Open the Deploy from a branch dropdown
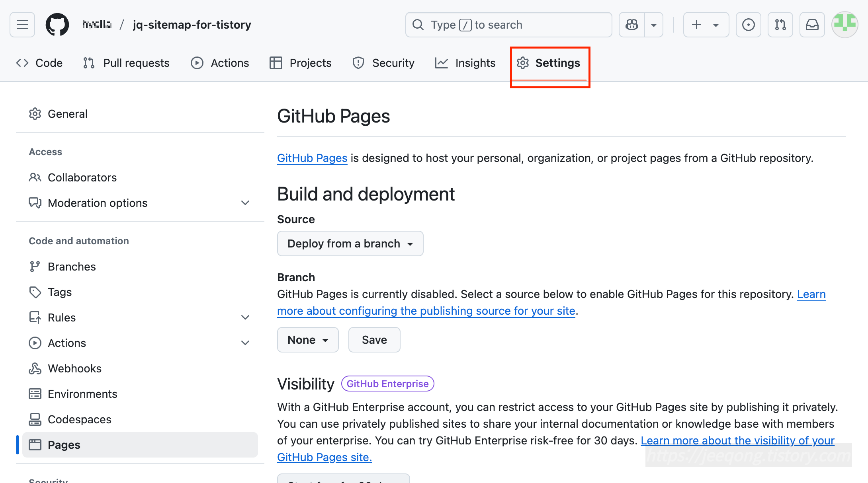The image size is (868, 483). point(350,243)
